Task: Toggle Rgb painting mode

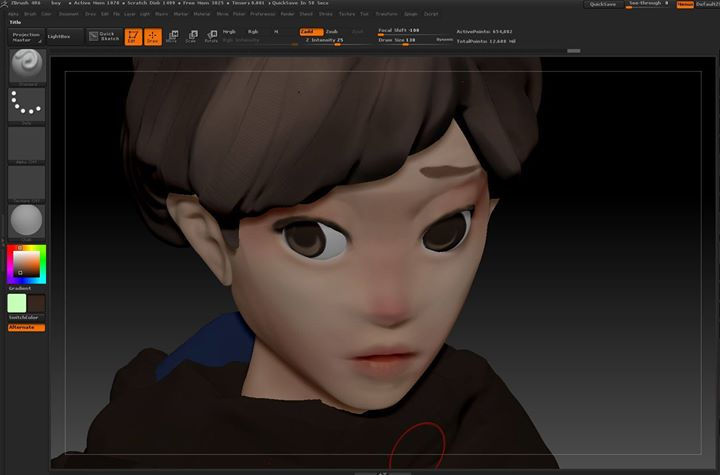Action: click(253, 32)
